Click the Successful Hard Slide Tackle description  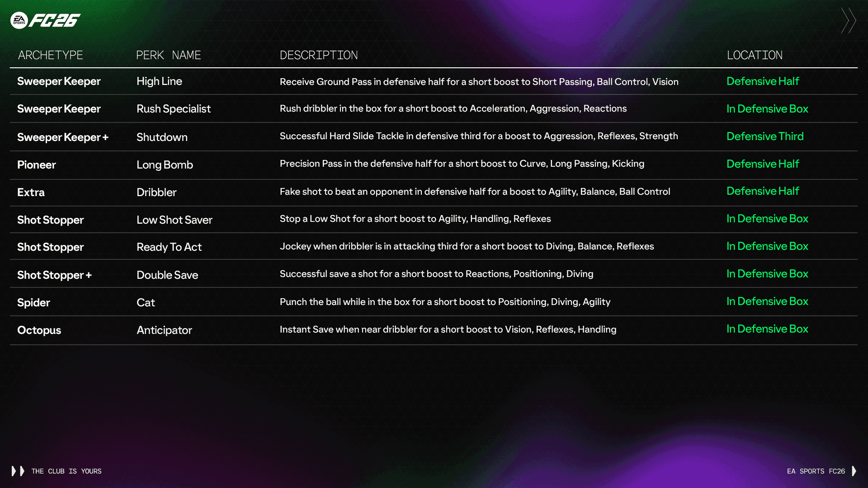(x=479, y=136)
